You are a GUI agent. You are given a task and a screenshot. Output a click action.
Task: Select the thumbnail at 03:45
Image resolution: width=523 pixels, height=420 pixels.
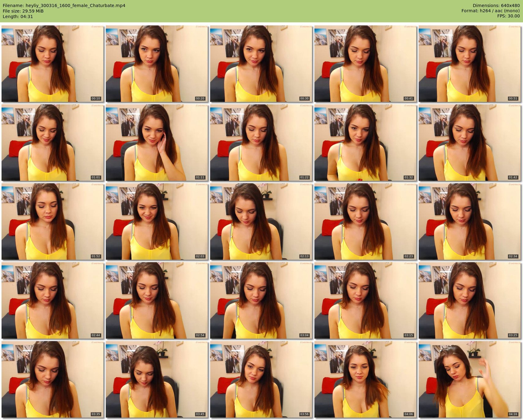[157, 379]
